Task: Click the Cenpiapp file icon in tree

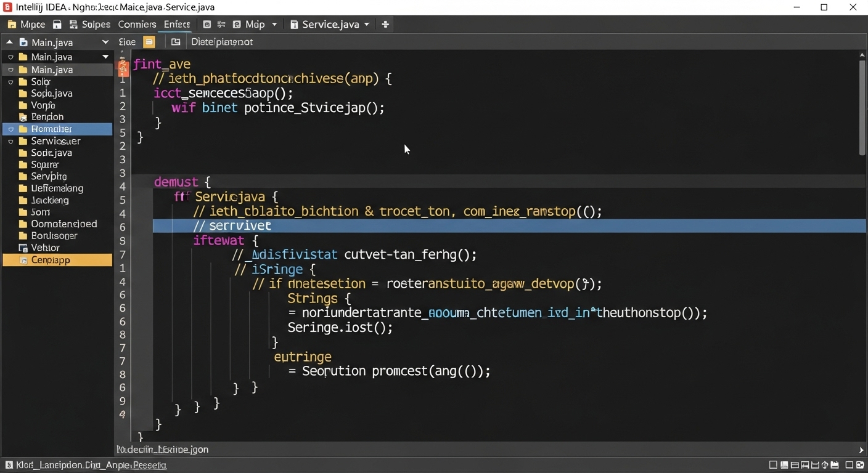Action: (23, 260)
